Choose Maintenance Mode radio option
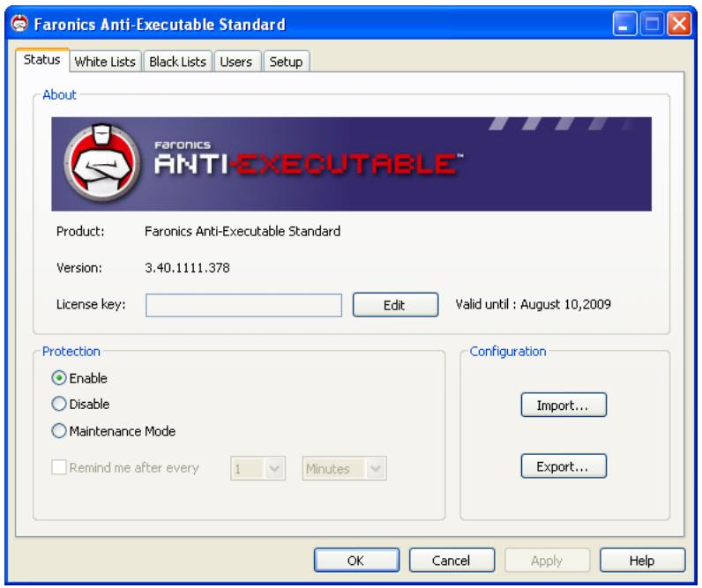The height and width of the screenshot is (588, 702). [x=59, y=431]
